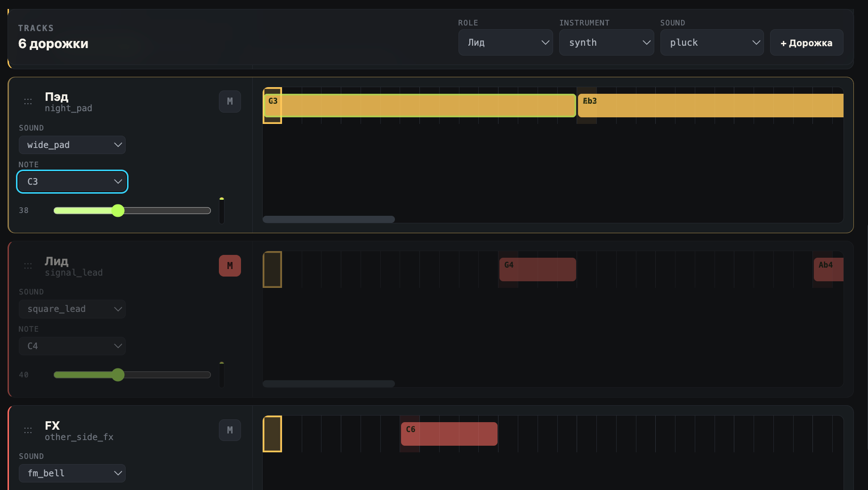The width and height of the screenshot is (868, 490).
Task: Open the fm_bell sound dropdown
Action: point(72,473)
